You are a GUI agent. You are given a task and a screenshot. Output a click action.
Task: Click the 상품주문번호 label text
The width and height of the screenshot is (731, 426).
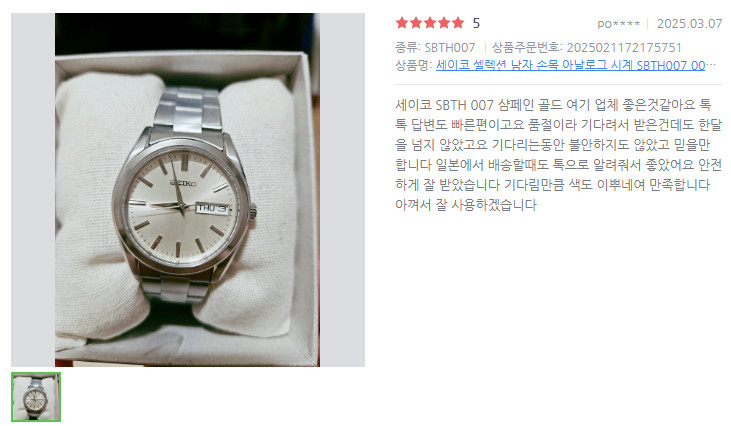coord(527,47)
